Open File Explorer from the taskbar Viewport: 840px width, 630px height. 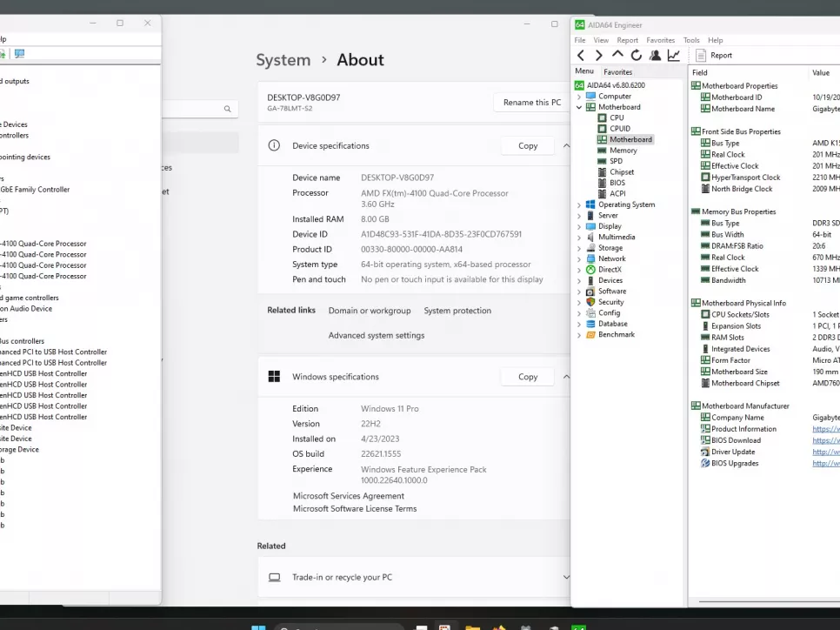(x=472, y=627)
